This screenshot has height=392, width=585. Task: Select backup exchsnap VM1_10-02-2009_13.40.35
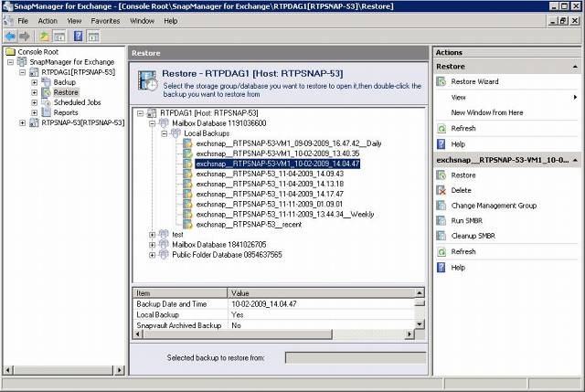278,154
